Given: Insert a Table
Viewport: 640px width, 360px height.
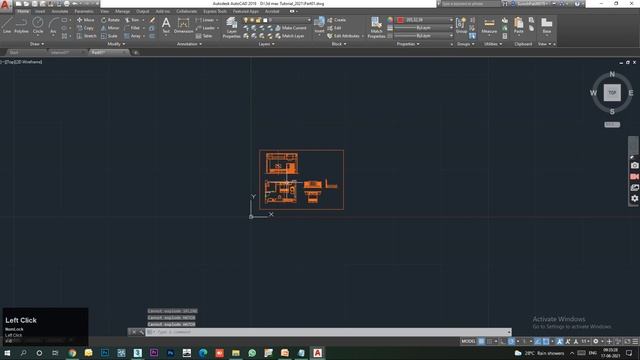Looking at the screenshot, I should [x=204, y=36].
